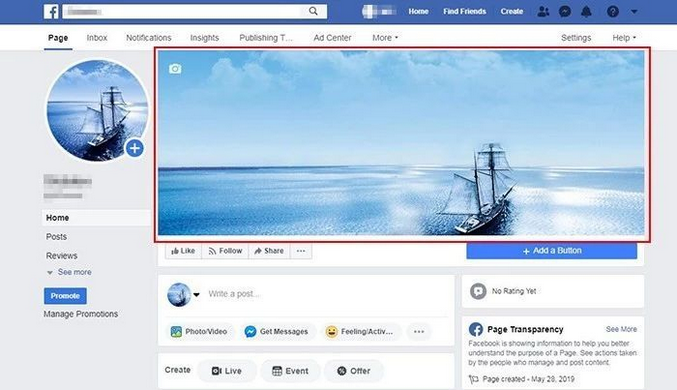Select Home in the left sidebar
The width and height of the screenshot is (677, 390).
tap(96, 218)
